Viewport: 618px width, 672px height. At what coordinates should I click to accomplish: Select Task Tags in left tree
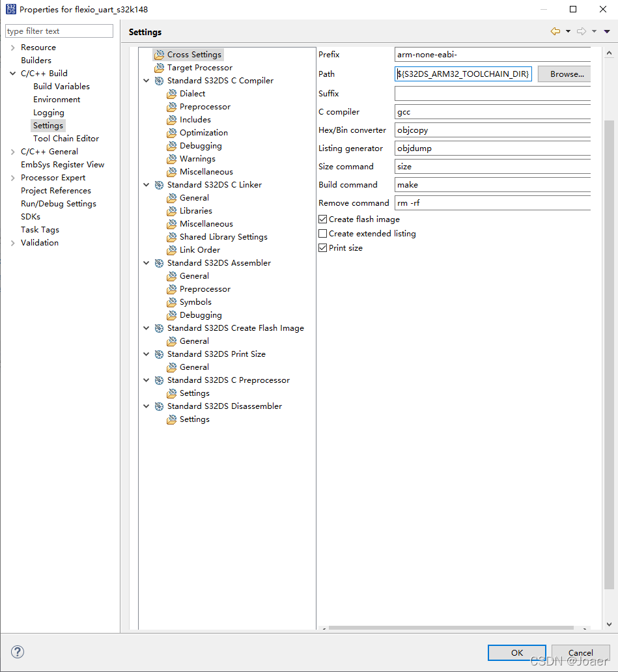[40, 230]
